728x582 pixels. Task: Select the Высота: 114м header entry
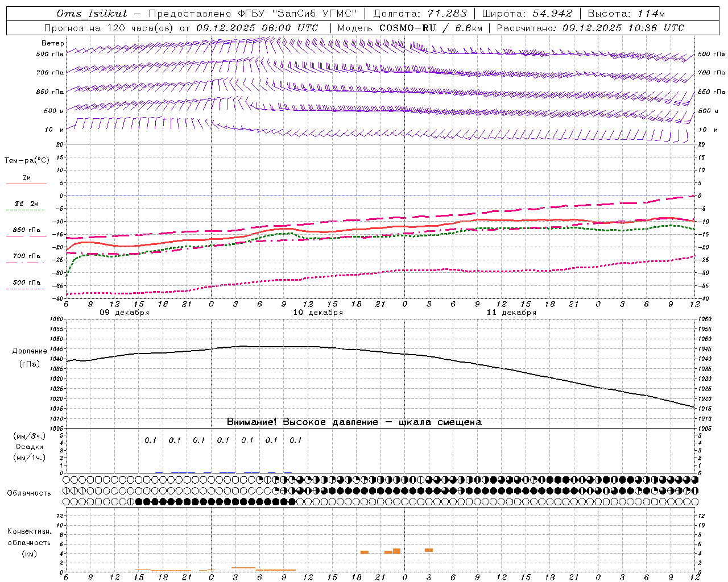tap(626, 14)
